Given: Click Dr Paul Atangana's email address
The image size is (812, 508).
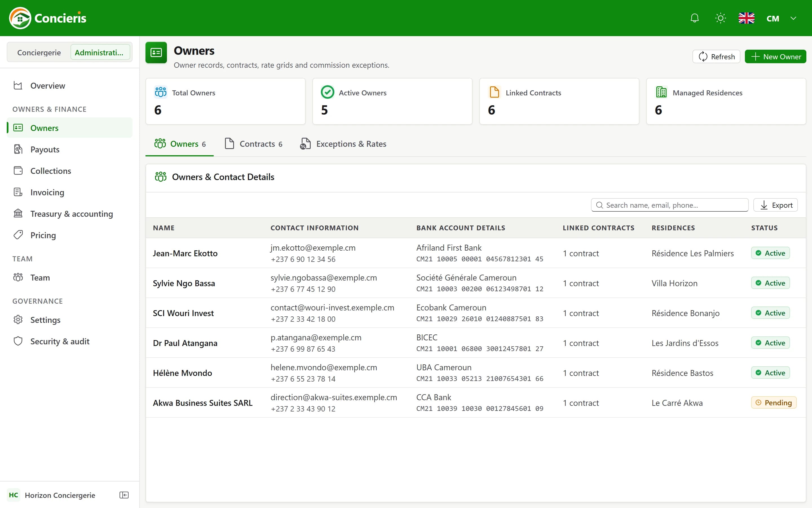Looking at the screenshot, I should point(316,337).
